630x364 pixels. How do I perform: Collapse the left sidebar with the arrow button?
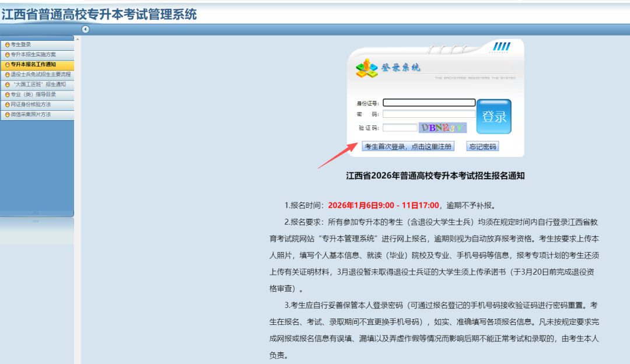click(x=85, y=29)
